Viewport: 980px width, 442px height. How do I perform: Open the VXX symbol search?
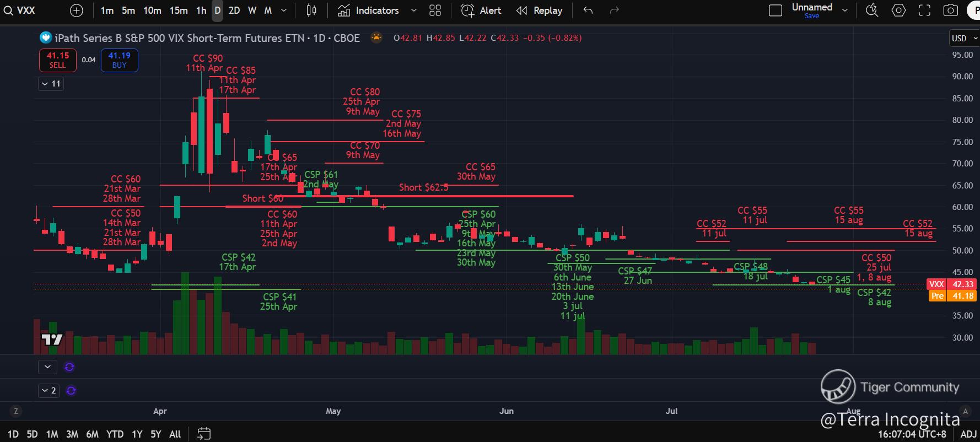20,10
